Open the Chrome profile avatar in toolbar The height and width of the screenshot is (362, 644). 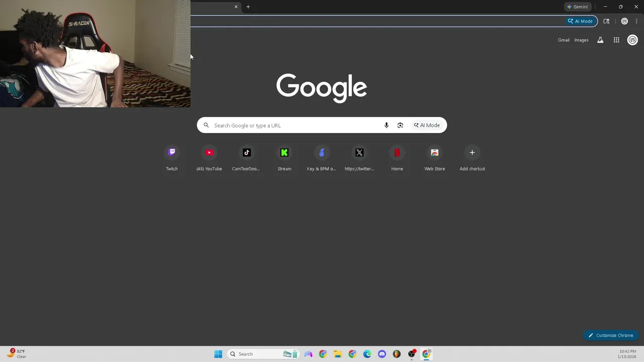coord(624,21)
